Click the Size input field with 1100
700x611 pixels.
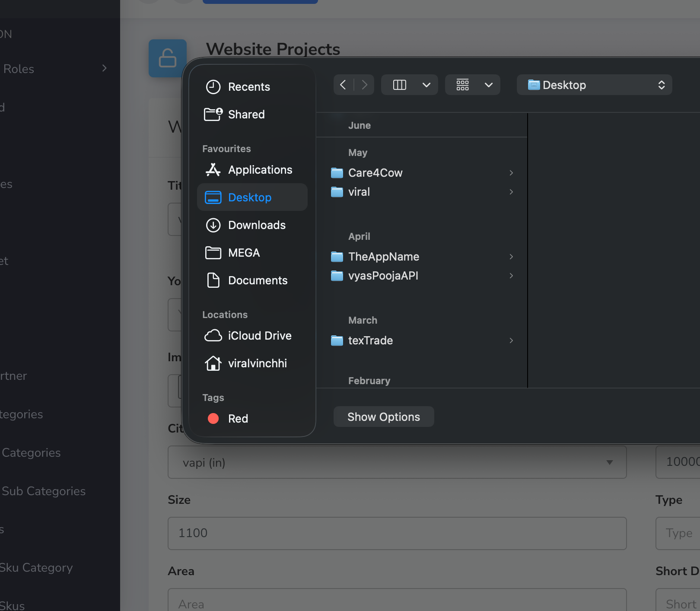tap(397, 533)
